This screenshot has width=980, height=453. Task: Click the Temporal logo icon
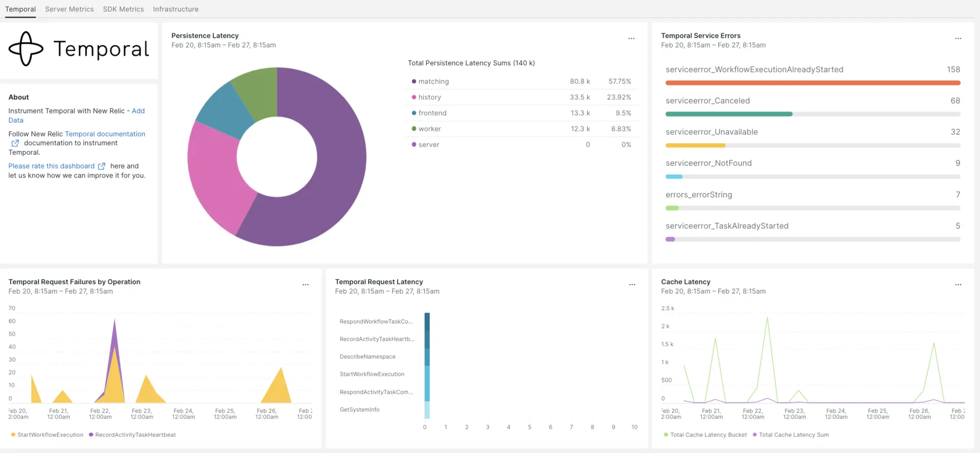tap(26, 49)
